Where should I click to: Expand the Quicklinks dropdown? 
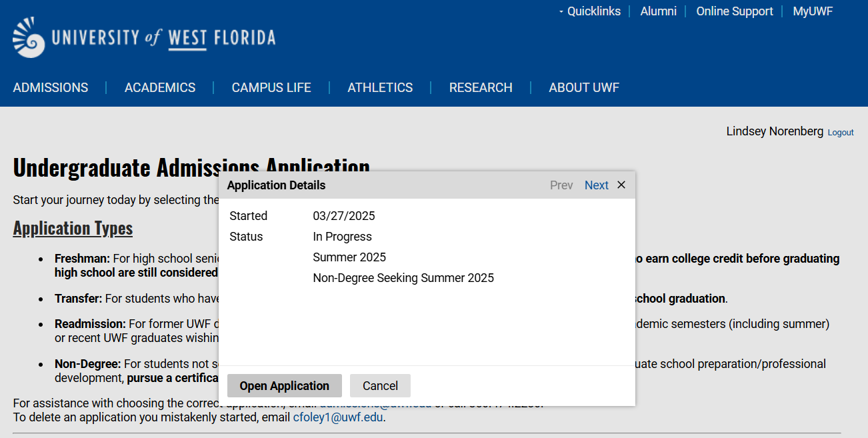point(590,11)
